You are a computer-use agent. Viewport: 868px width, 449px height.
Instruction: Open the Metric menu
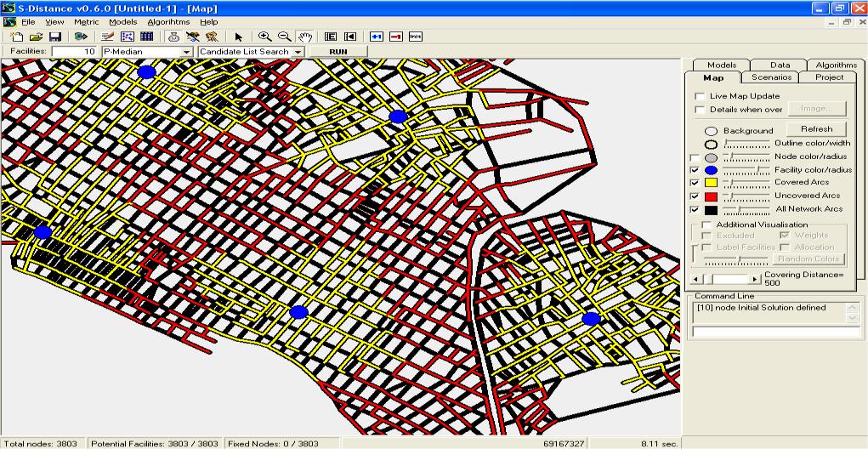coord(87,22)
